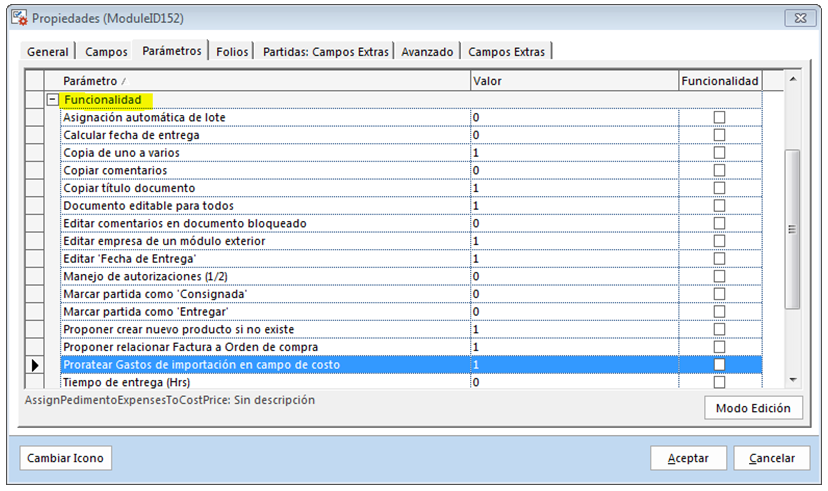The height and width of the screenshot is (491, 828).
Task: Click the Propiedades window title icon
Action: coord(17,19)
